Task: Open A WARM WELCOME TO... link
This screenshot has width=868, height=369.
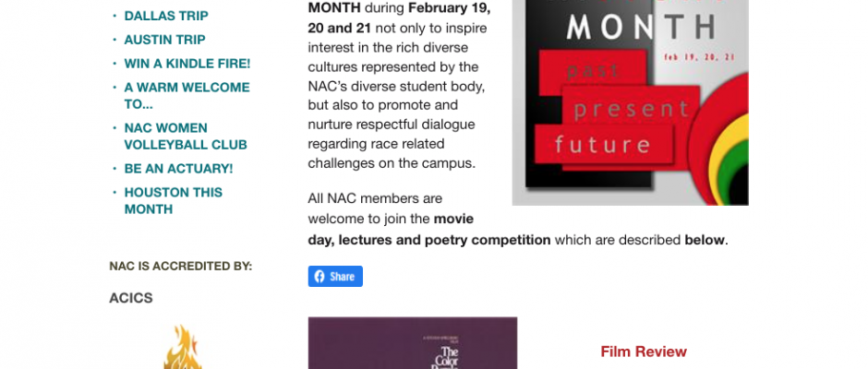Action: click(187, 96)
